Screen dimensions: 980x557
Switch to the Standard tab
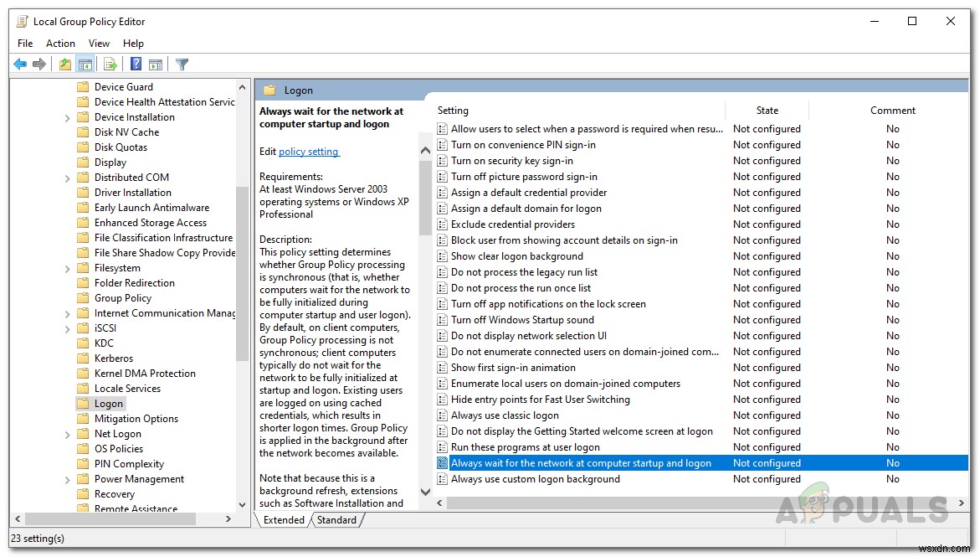(336, 520)
